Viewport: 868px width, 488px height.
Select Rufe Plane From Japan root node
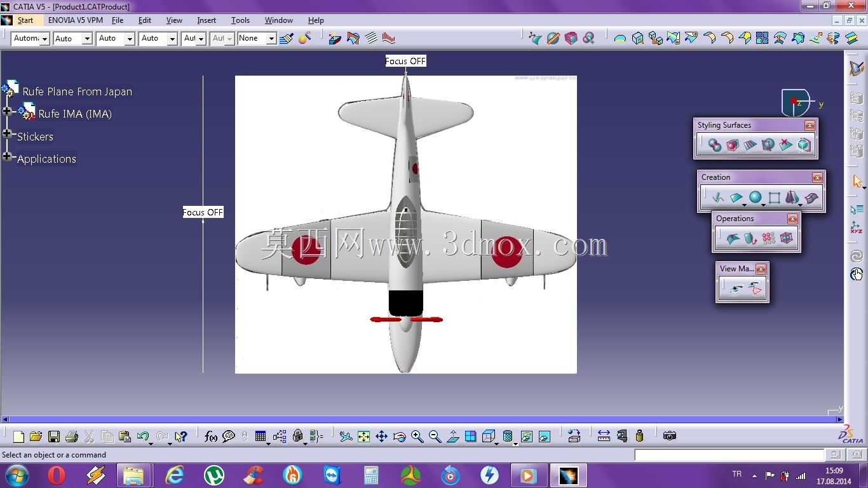click(78, 91)
